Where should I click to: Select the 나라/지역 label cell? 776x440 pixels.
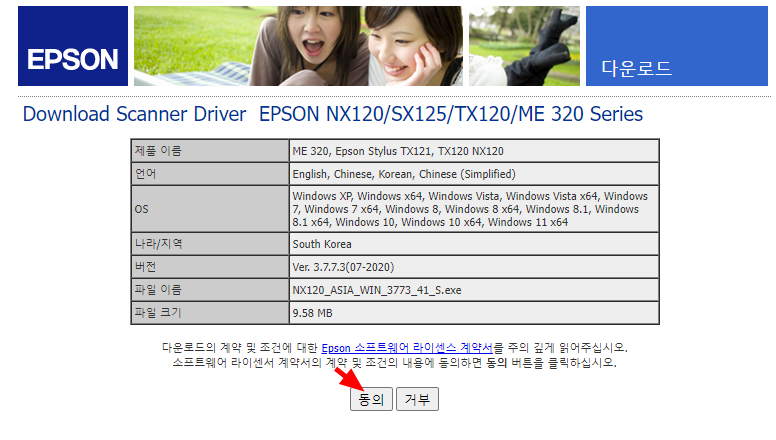[210, 244]
